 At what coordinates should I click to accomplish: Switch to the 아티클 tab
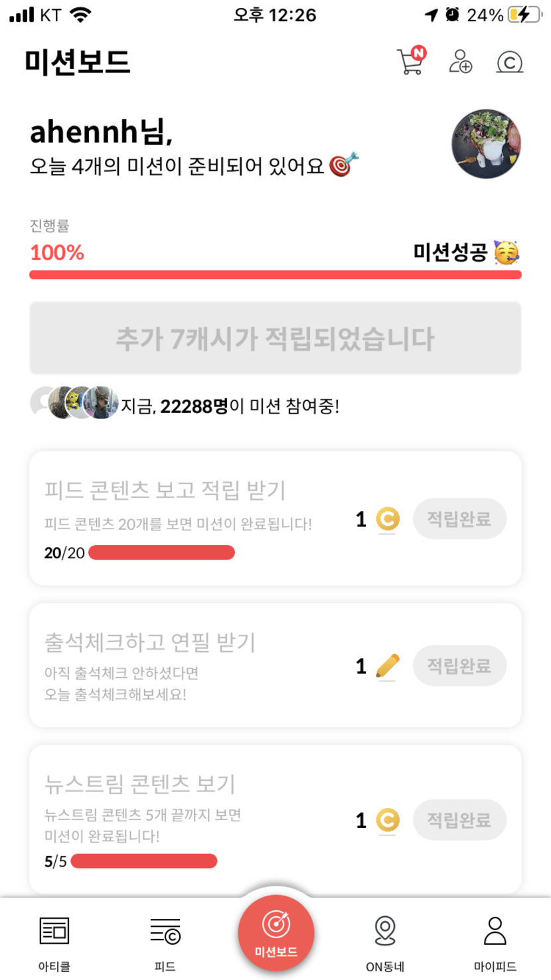tap(54, 941)
